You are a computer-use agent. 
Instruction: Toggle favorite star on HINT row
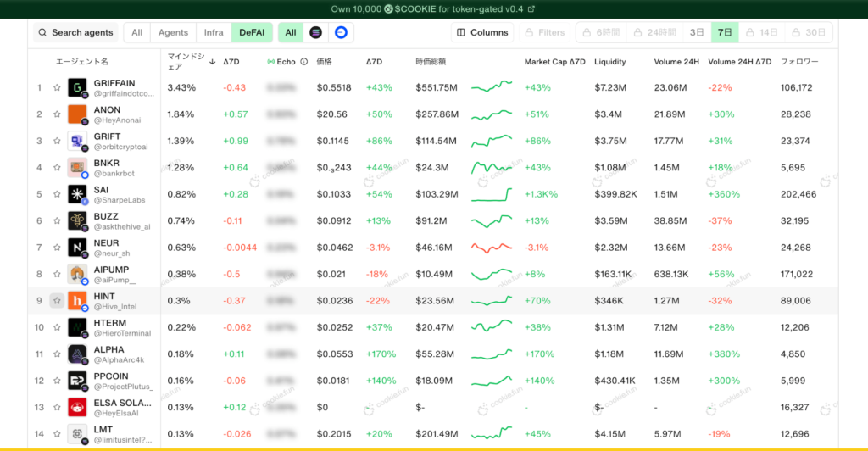click(57, 300)
